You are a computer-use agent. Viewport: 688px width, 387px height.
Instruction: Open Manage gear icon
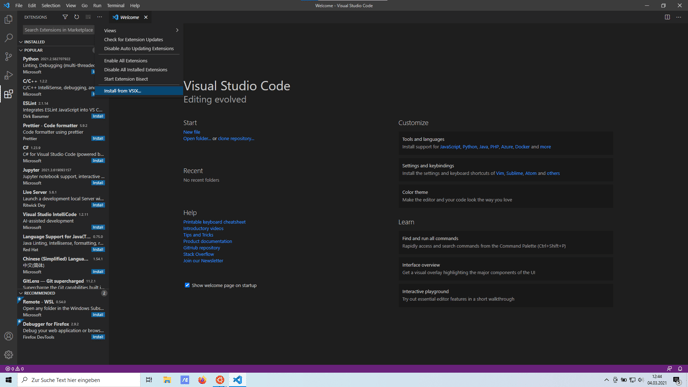(8, 355)
